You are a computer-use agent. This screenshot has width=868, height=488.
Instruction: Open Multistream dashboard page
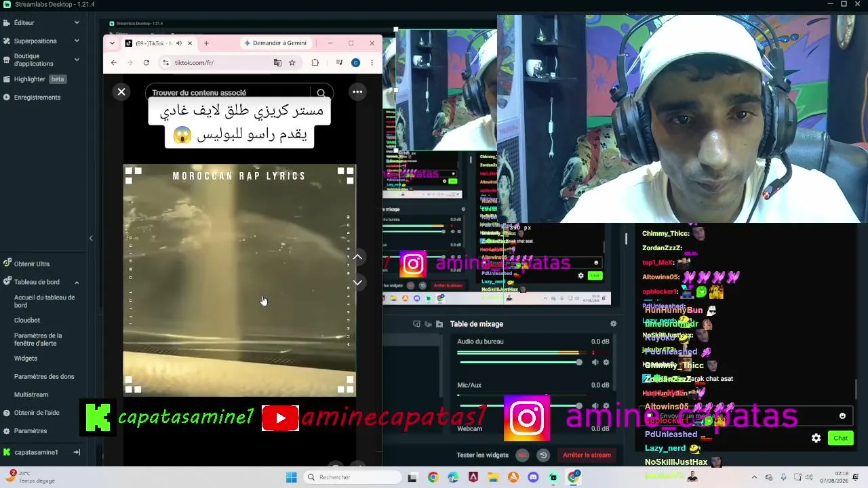point(31,394)
